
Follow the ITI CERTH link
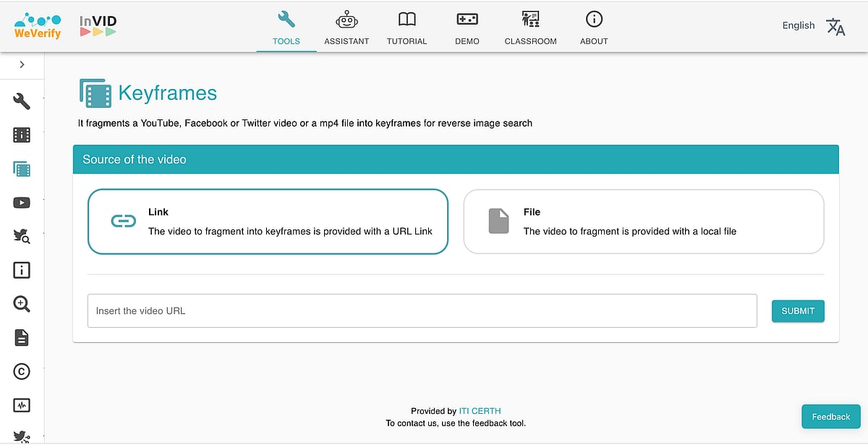pyautogui.click(x=480, y=411)
